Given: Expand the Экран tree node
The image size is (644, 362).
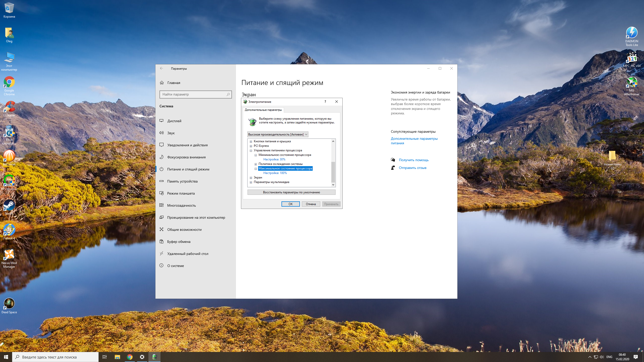Looking at the screenshot, I should coord(251,177).
